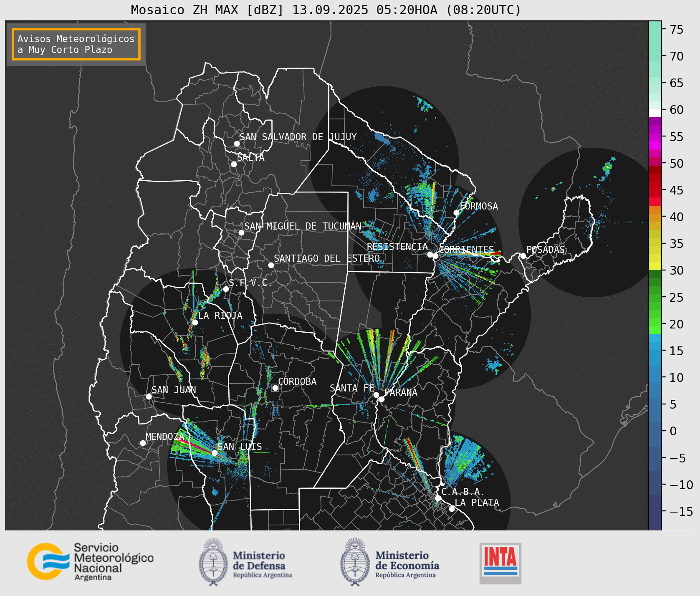This screenshot has width=700, height=596.
Task: Click the colorbar tick label −10
Action: (681, 485)
